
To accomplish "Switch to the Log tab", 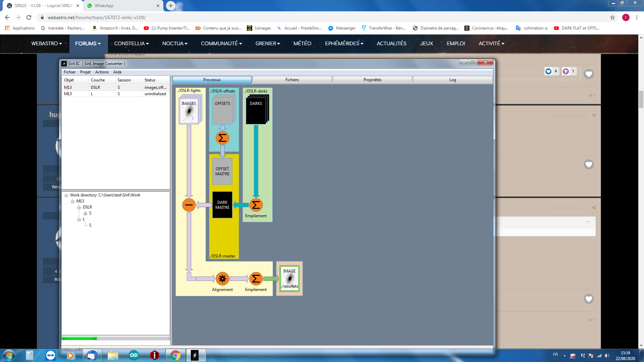I will point(452,80).
